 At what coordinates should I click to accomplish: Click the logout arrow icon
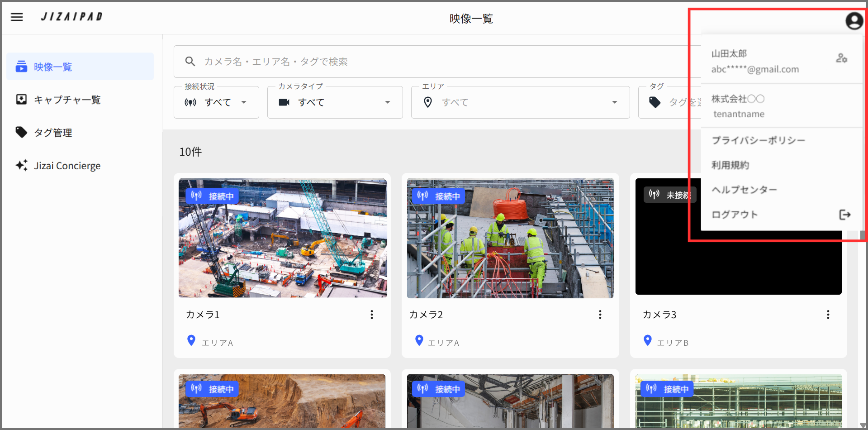point(844,215)
